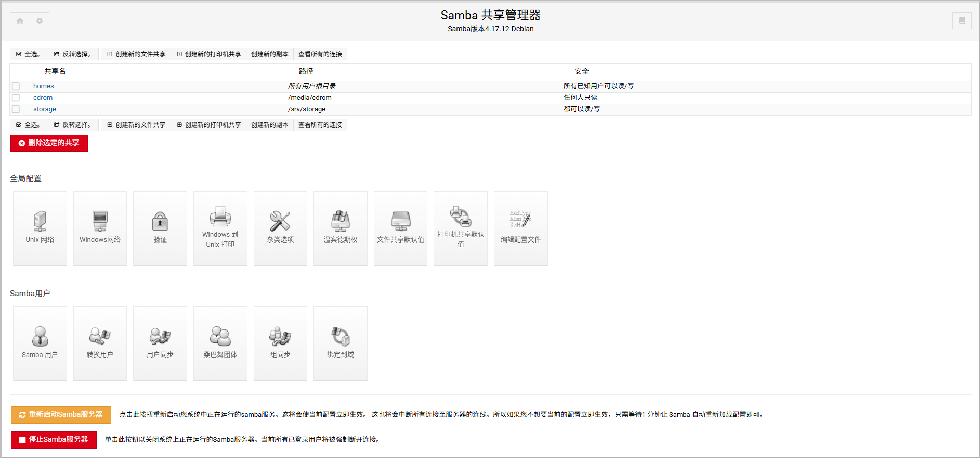Viewport: 980px width, 458px height.
Task: Open the 文件共享默认值 drive icon
Action: point(400,228)
